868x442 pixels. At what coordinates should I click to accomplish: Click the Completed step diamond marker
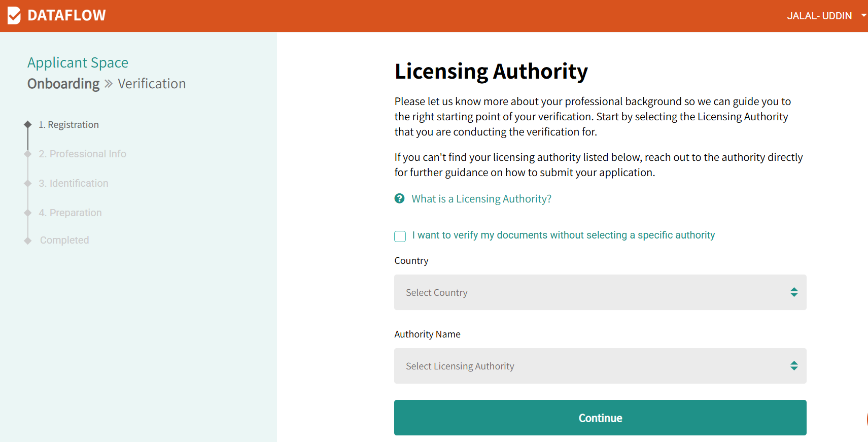[28, 241]
